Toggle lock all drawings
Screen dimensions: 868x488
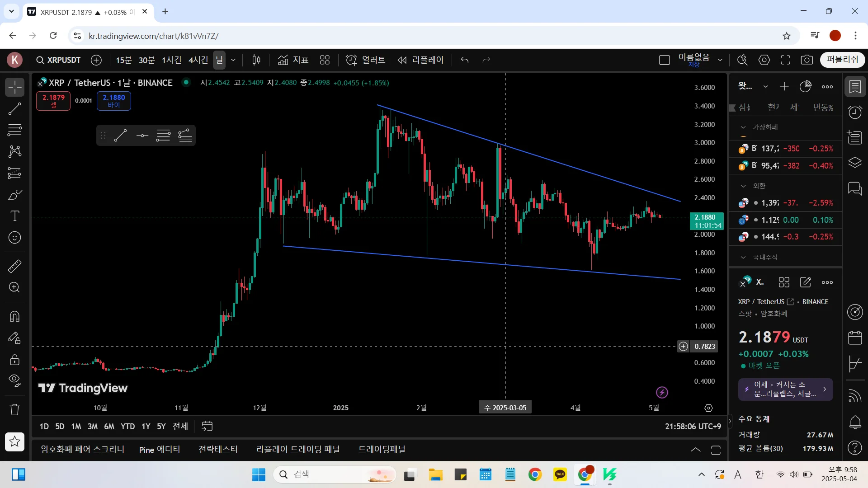point(14,360)
